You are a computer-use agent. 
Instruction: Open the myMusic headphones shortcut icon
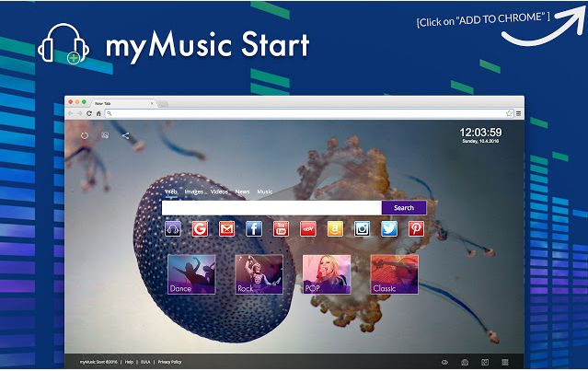(173, 229)
